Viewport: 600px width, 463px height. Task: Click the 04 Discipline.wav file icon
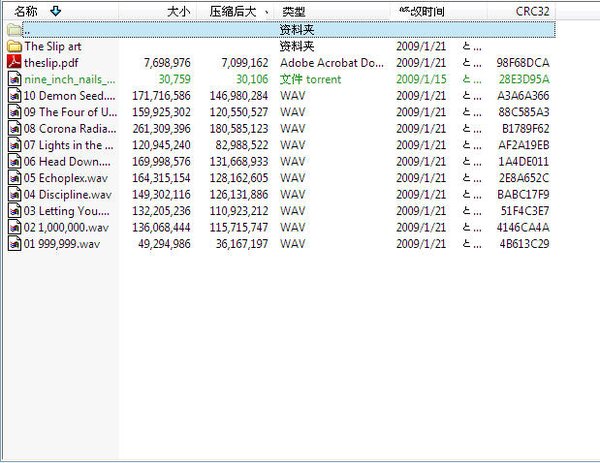click(15, 194)
